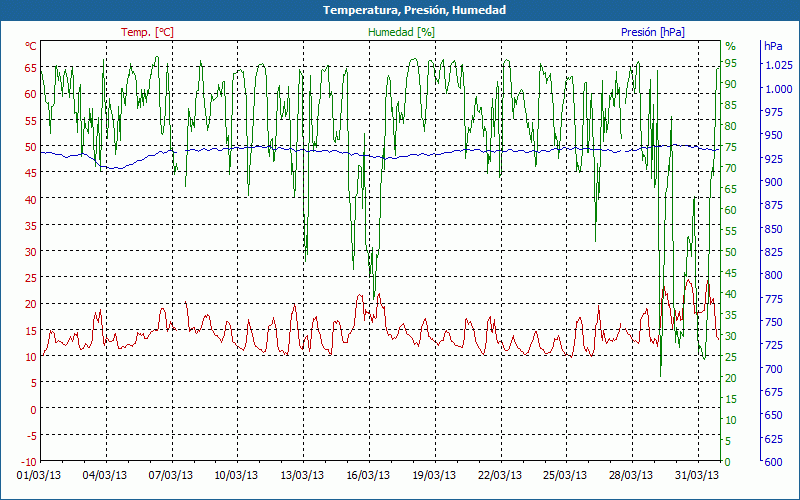Click the '30' temperature axis value
The height and width of the screenshot is (500, 800).
pos(31,252)
